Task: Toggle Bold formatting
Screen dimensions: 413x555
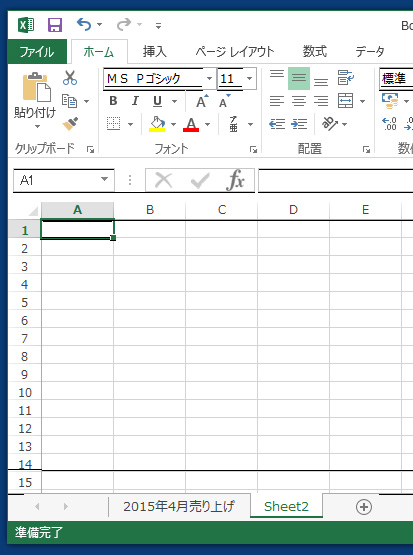Action: click(113, 101)
